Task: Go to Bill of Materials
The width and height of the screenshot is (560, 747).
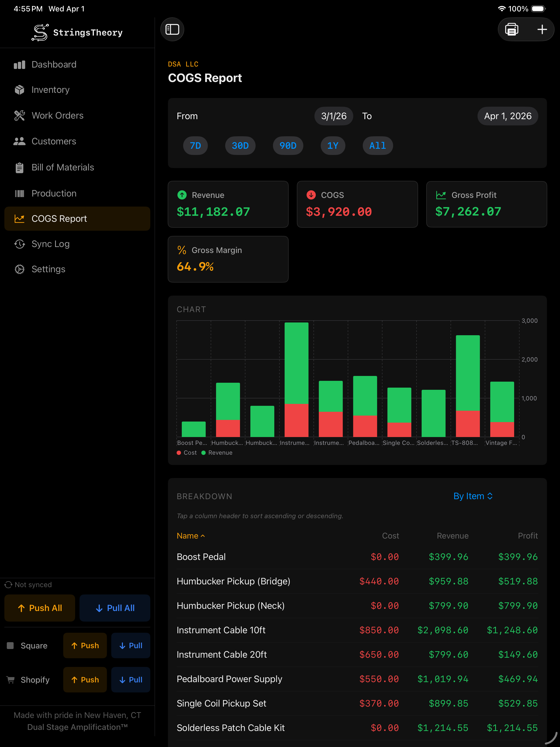Action: click(62, 167)
